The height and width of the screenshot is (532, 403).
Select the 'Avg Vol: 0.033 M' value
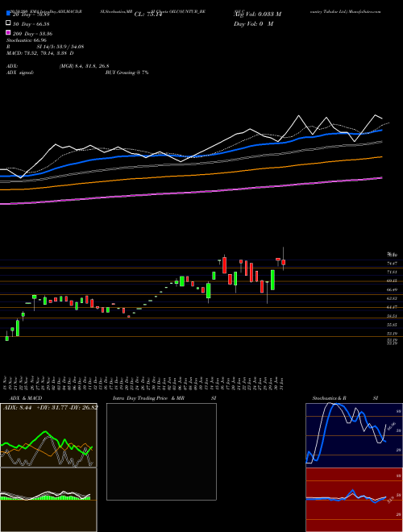pos(257,15)
